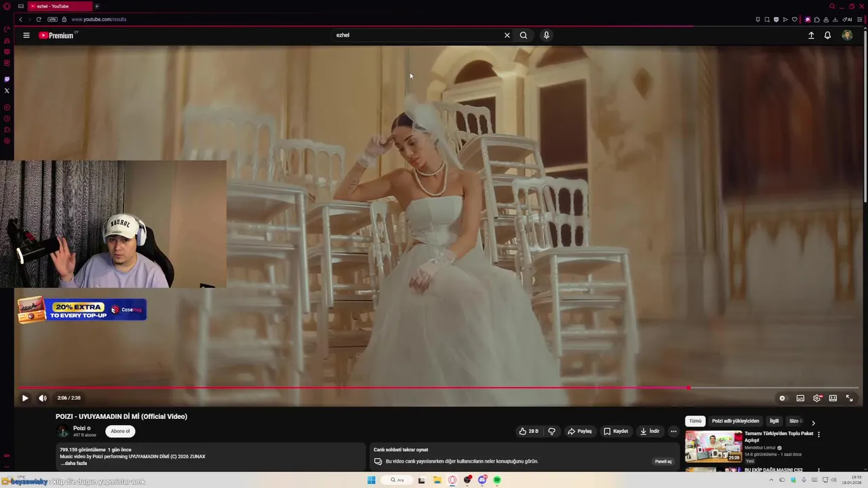Expand description with ...daha fazla
This screenshot has width=868, height=488.
click(74, 463)
